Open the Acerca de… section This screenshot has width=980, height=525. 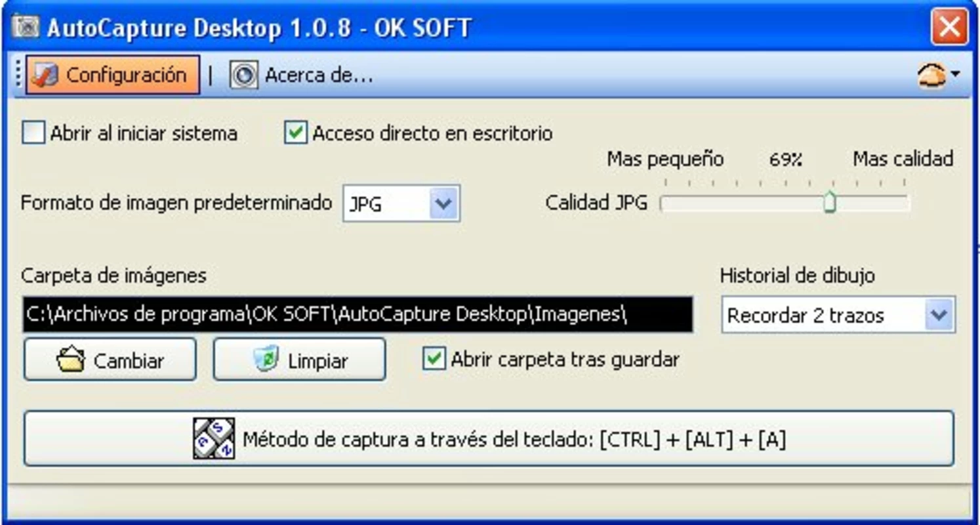[302, 75]
